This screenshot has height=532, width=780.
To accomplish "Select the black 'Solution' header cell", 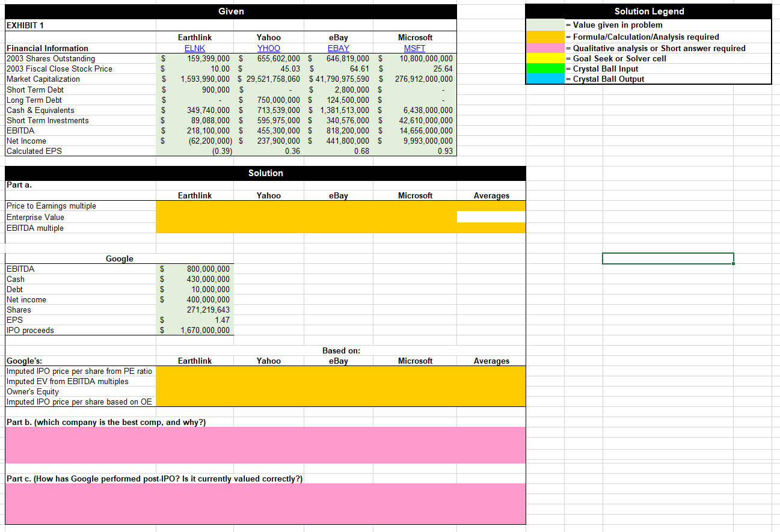I will pos(265,173).
